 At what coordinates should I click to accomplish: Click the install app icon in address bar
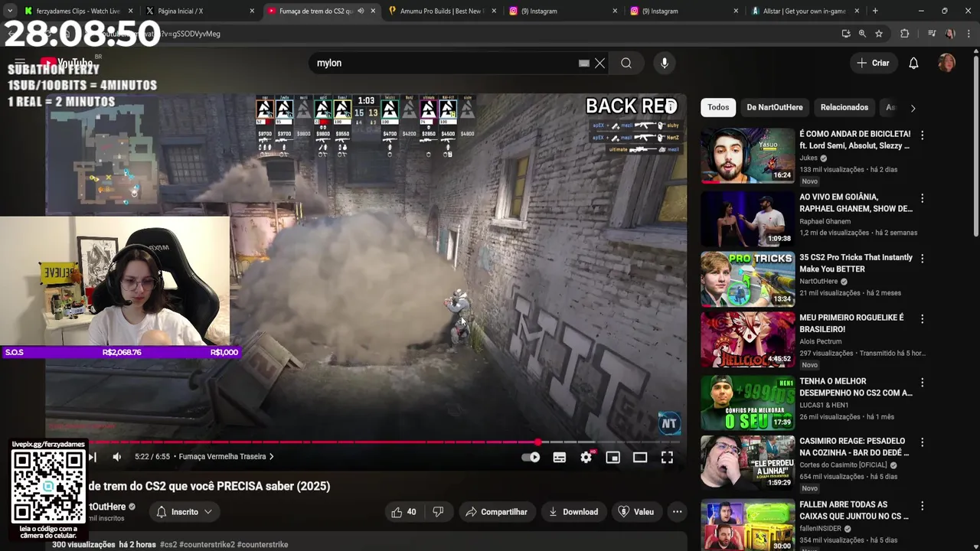point(845,34)
